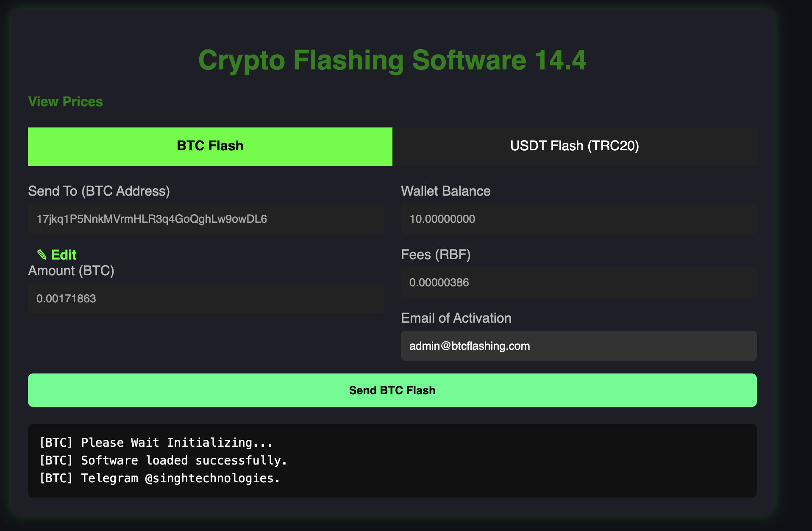Click the Edit text beside the pencil
The height and width of the screenshot is (531, 812).
pyautogui.click(x=64, y=254)
